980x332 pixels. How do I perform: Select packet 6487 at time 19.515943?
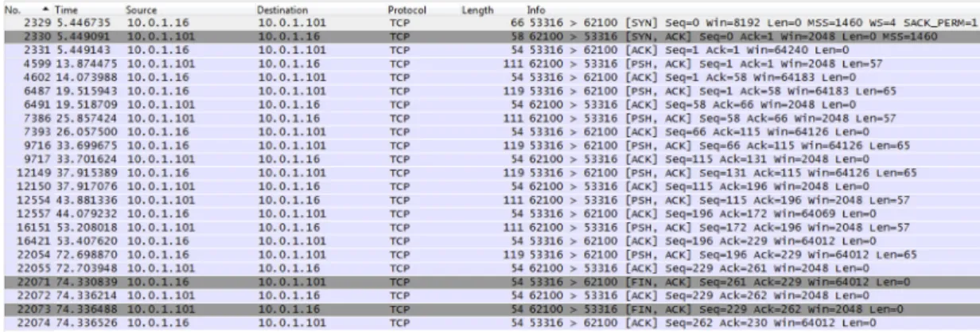(x=490, y=92)
